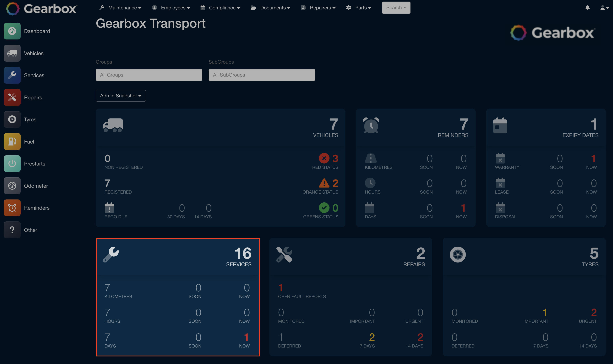Click the Vehicles truck icon in sidebar
The height and width of the screenshot is (364, 613).
12,53
